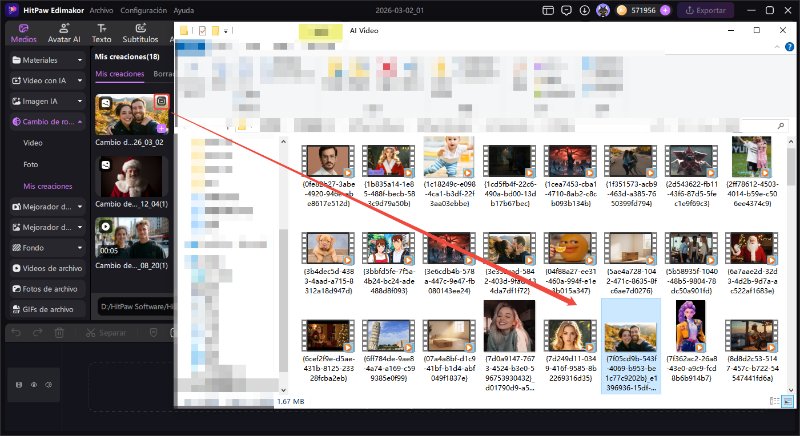Click the open-folder icon on first creation thumbnail
Viewport: 800px width, 436px height.
pyautogui.click(x=162, y=101)
